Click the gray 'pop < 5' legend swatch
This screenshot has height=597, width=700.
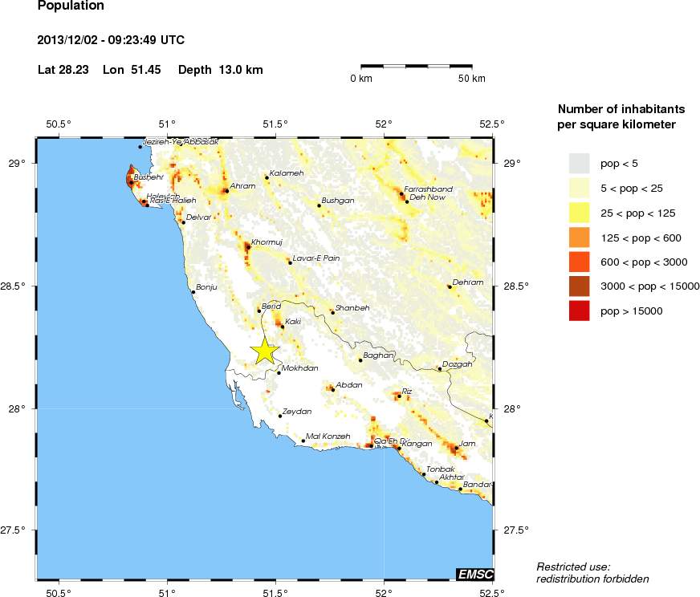(579, 164)
